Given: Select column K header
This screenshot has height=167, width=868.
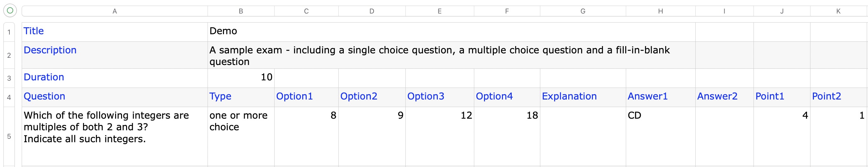Looking at the screenshot, I should [838, 11].
